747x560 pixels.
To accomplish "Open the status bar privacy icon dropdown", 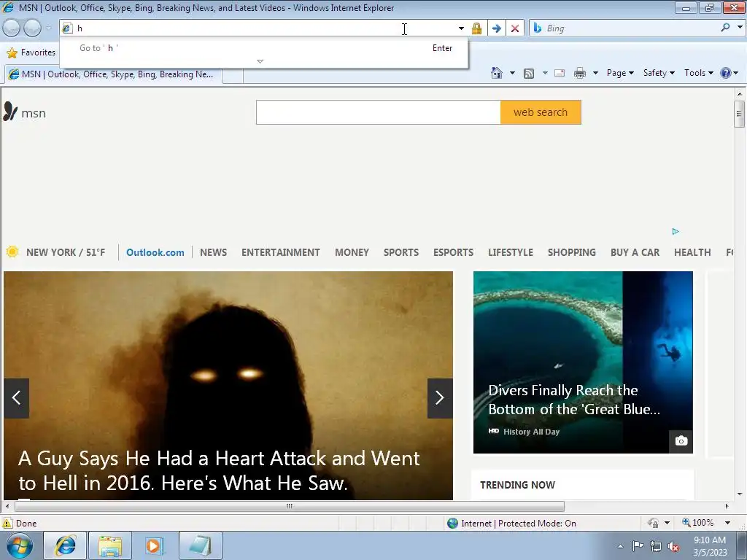I will [667, 523].
